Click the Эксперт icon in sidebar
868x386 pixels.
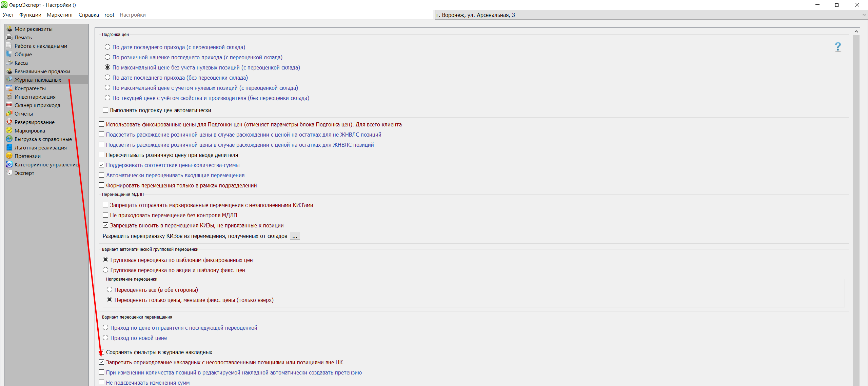coord(9,173)
